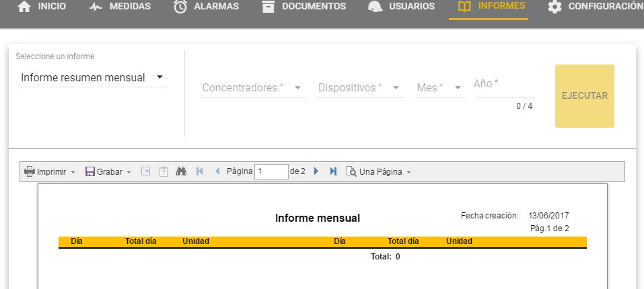Screen dimensions: 644x289
Task: Click the archive box icon beside DOCUMENTOS
Action: pyautogui.click(x=269, y=7)
